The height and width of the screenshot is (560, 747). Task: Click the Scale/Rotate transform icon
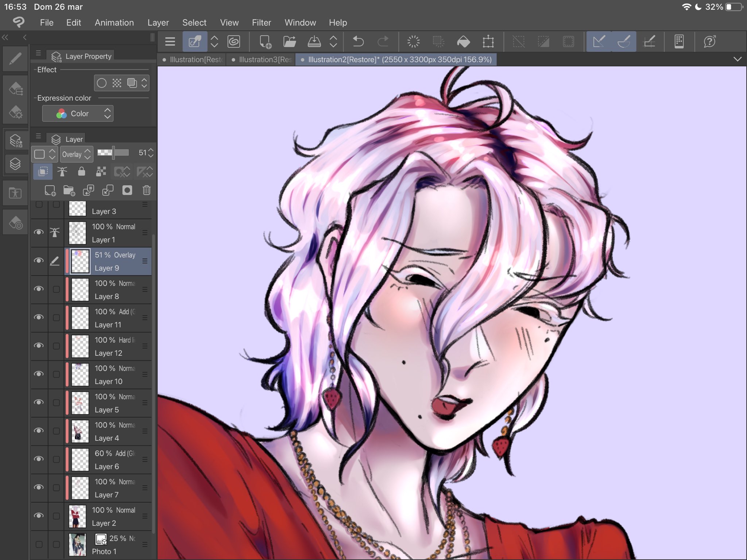coord(488,42)
